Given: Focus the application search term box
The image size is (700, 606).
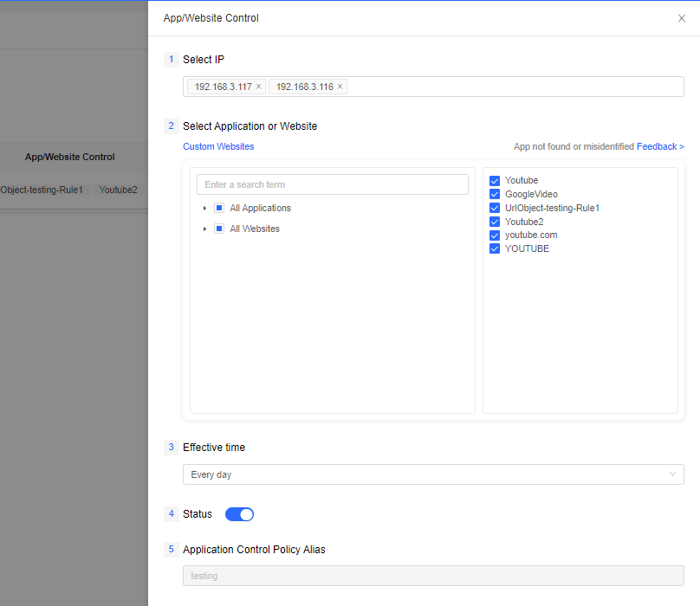Looking at the screenshot, I should [x=333, y=184].
